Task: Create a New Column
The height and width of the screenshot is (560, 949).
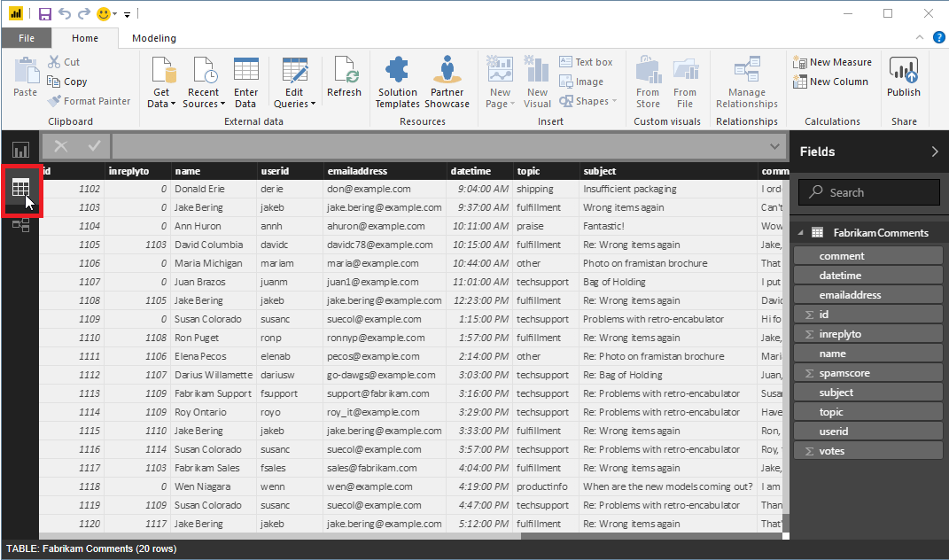Action: [829, 81]
